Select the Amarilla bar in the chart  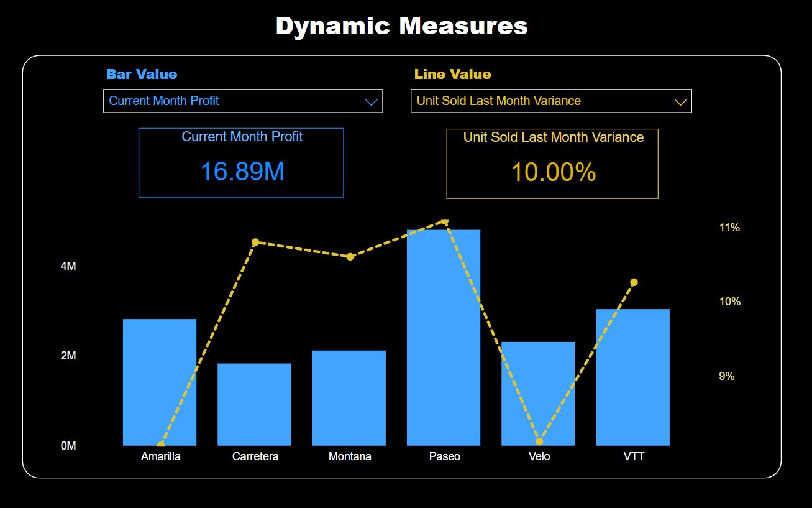[x=160, y=382]
